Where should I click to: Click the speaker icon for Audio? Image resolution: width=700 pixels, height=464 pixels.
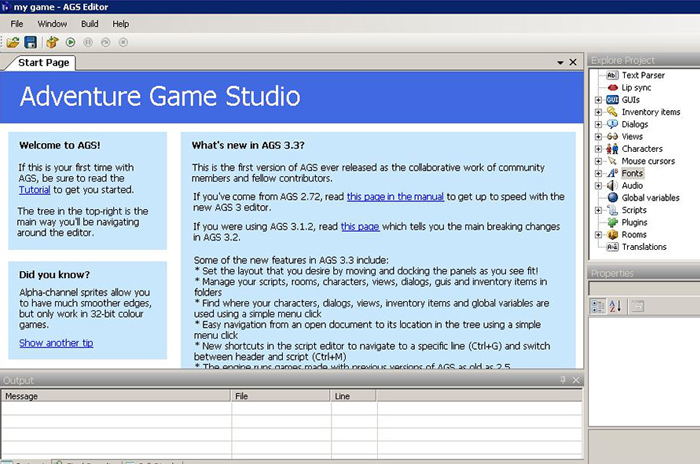point(612,185)
